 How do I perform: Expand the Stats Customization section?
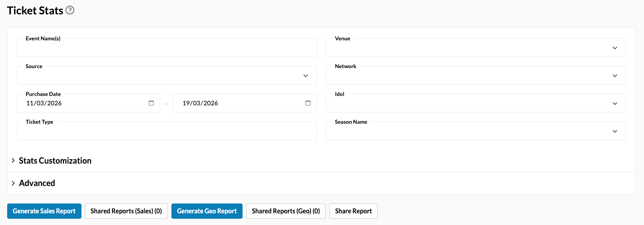[x=55, y=160]
